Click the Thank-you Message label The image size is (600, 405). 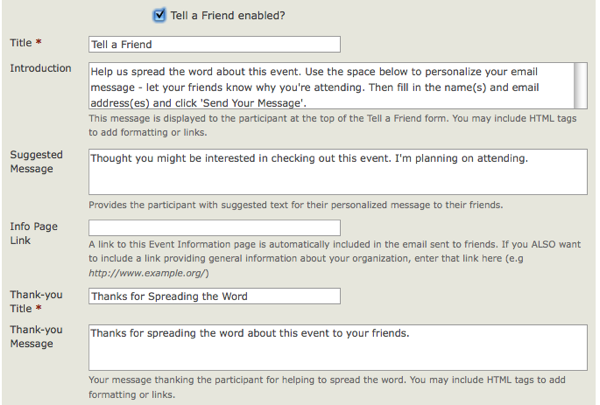tap(38, 336)
